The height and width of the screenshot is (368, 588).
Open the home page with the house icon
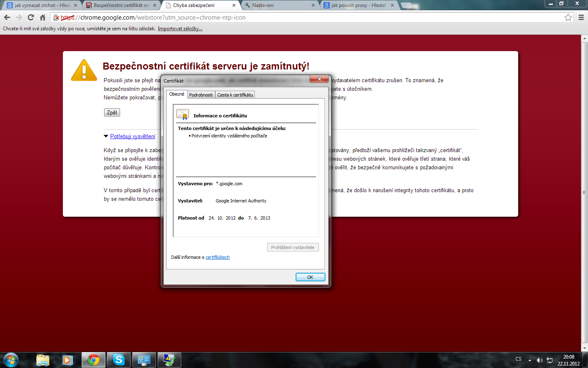[x=42, y=18]
